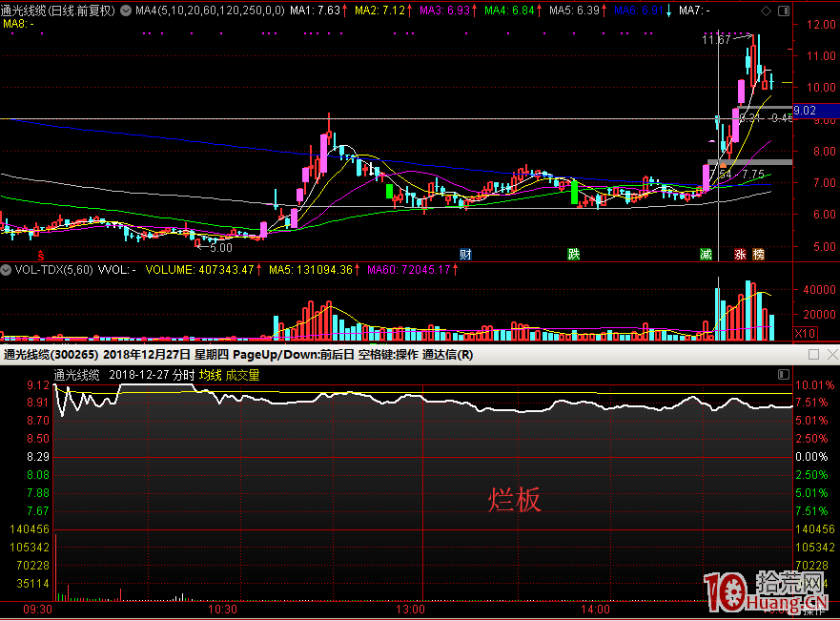Select the MA1: 7.63 value
This screenshot has width=840, height=621.
point(315,10)
